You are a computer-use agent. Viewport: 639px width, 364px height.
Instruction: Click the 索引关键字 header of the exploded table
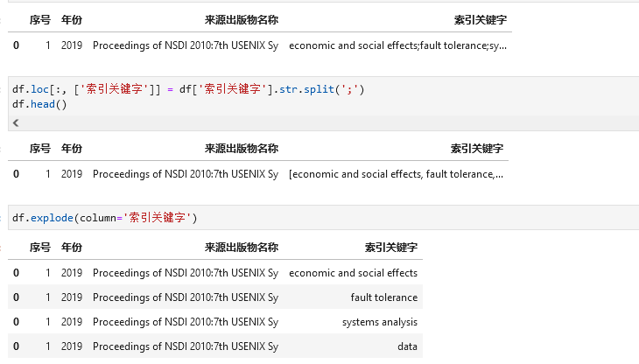(390, 248)
